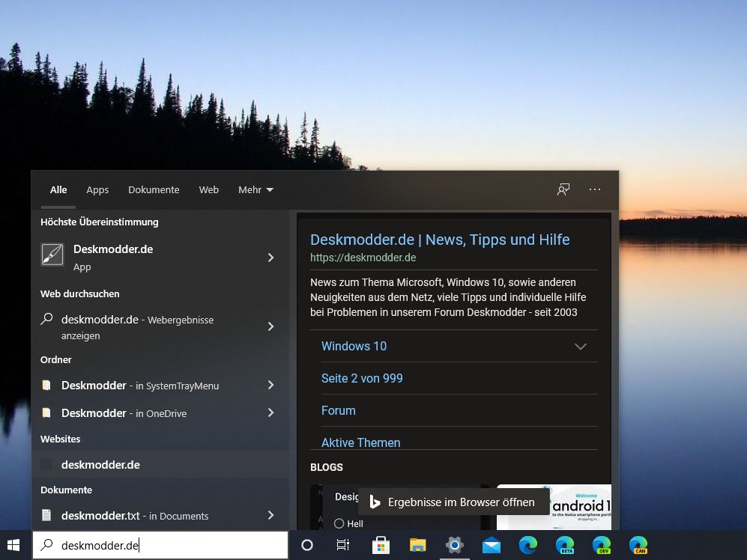
Task: Open the Deskmodder.de app icon result
Action: pos(52,255)
